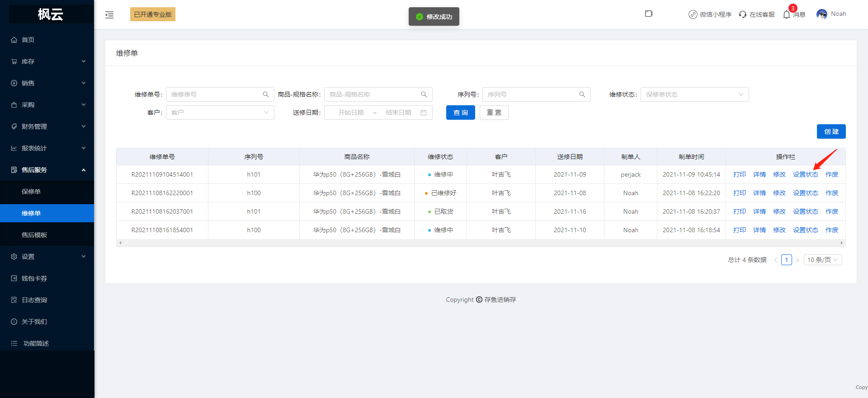The height and width of the screenshot is (398, 868).
Task: Collapse the 售后服务 sidebar menu
Action: coord(47,170)
